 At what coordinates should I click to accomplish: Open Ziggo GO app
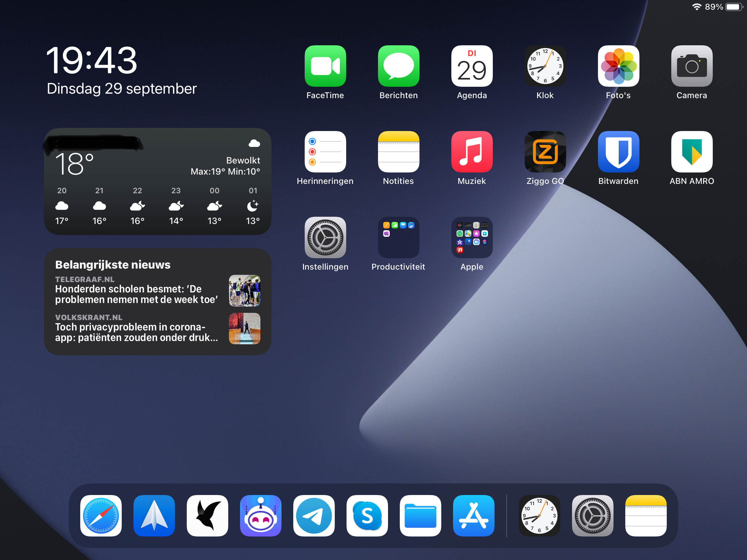click(x=545, y=152)
